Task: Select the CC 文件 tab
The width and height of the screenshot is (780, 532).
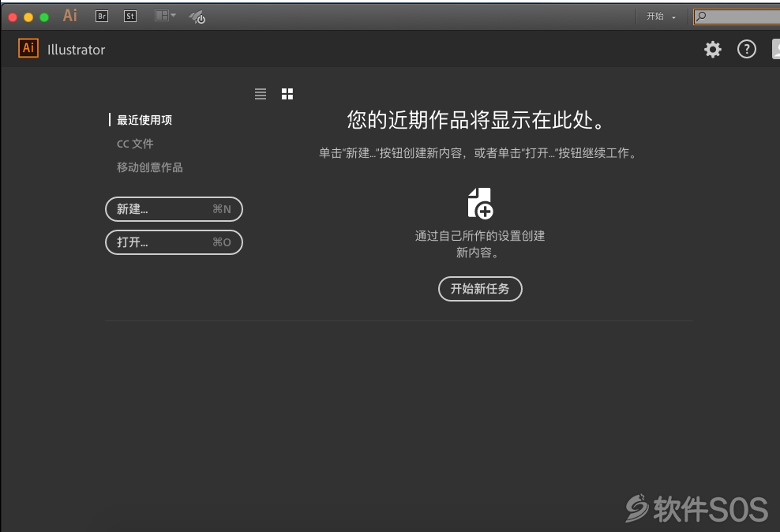Action: (x=135, y=144)
